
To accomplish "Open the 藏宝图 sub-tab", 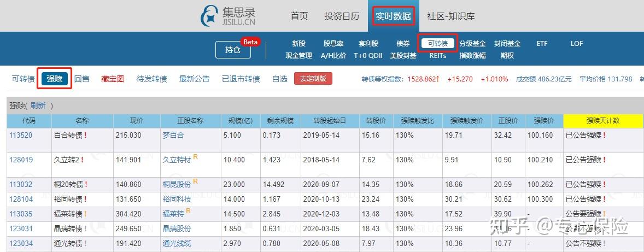I will coord(113,79).
